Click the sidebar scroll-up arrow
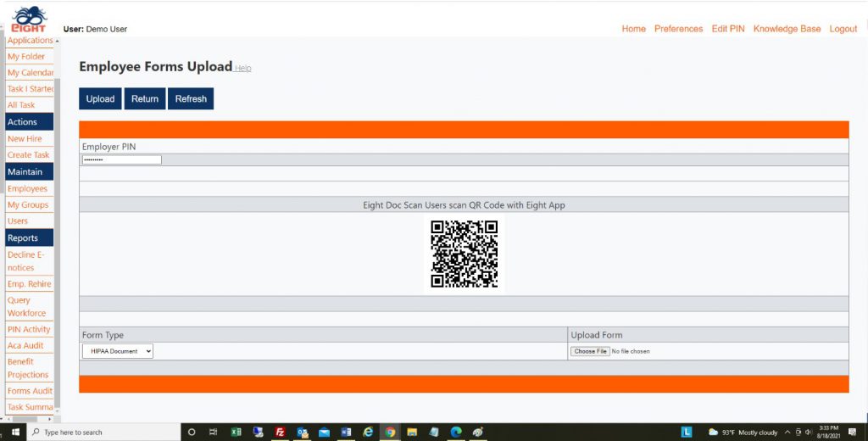 tap(57, 41)
